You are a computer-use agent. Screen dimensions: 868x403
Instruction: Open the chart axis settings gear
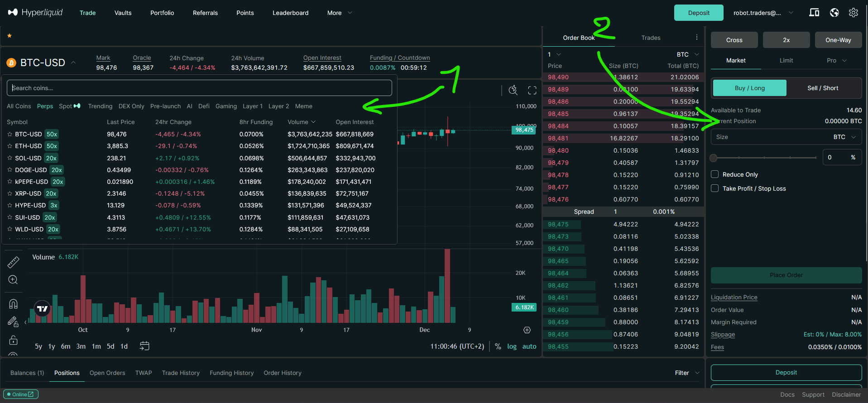tap(527, 330)
